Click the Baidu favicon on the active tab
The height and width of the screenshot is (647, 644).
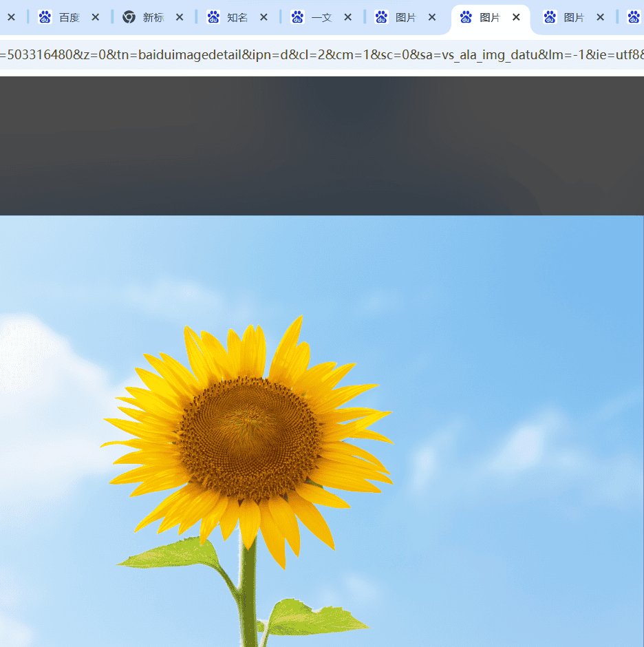tap(466, 17)
